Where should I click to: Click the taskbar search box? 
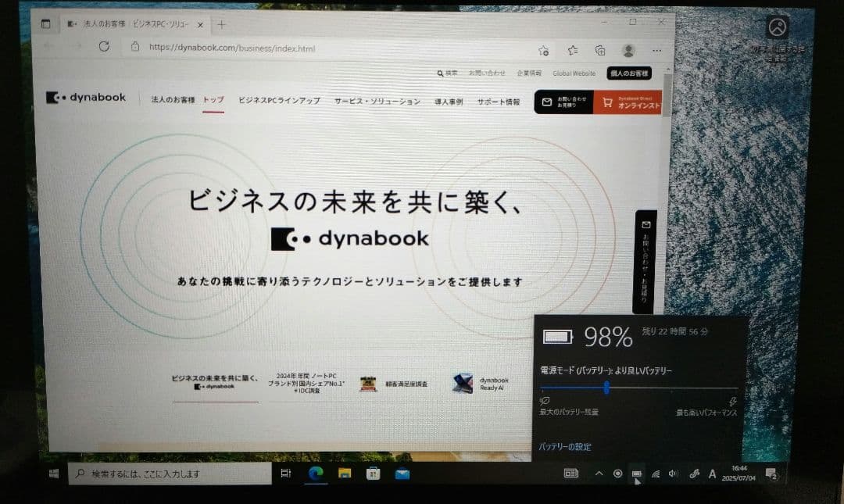[x=170, y=474]
